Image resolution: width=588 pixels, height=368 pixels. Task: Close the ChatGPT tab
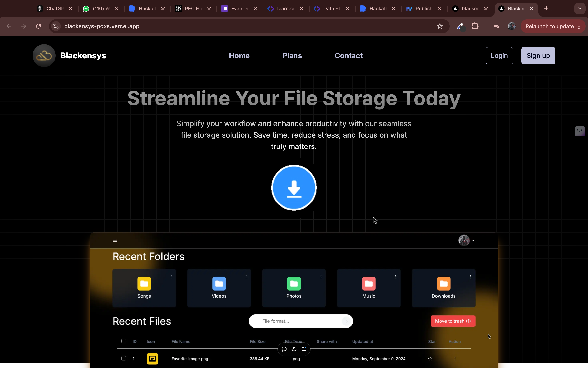71,9
